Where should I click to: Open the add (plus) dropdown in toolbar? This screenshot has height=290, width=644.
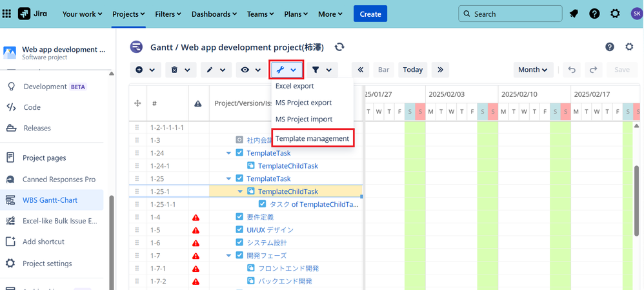click(145, 70)
